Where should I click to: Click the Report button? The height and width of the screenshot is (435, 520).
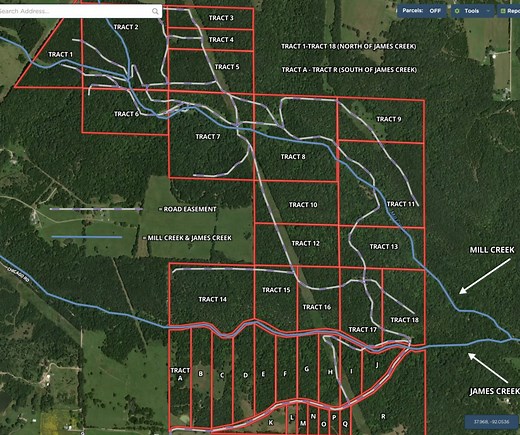click(509, 11)
